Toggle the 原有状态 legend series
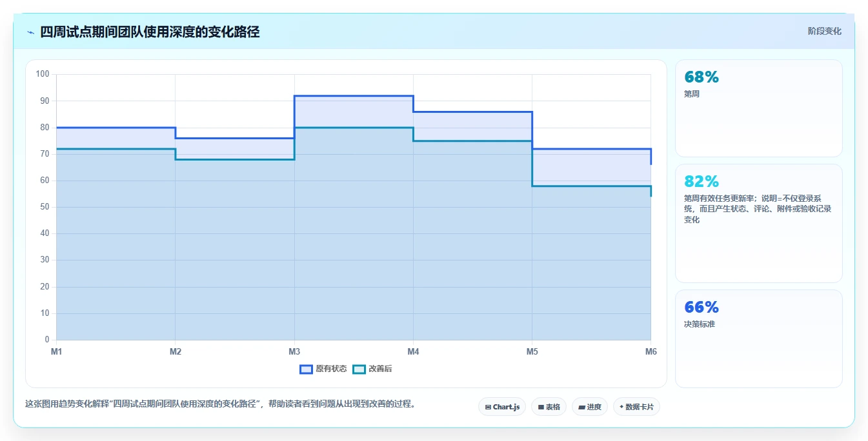868x441 pixels. point(323,369)
